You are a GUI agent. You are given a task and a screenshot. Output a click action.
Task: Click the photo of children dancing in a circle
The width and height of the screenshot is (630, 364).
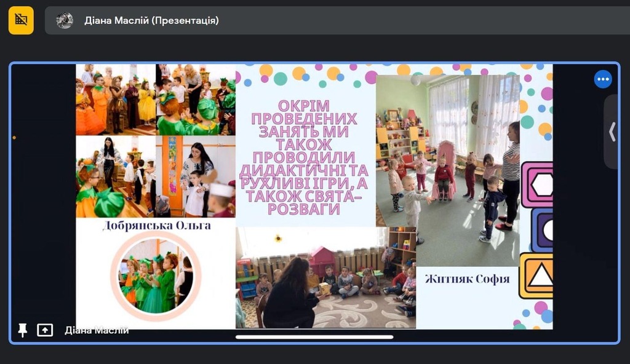[x=447, y=170]
